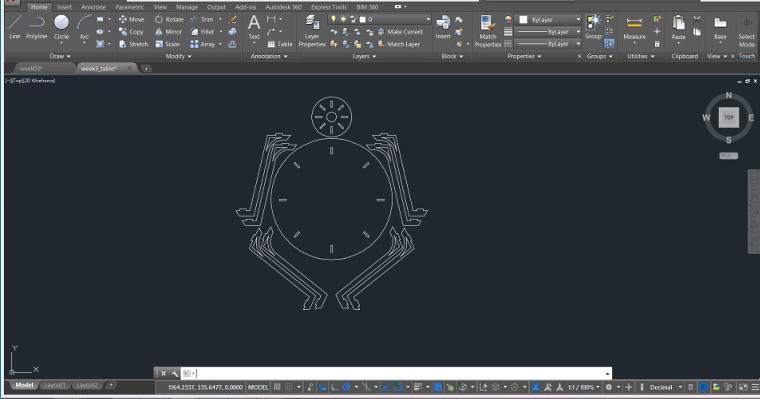Viewport: 760px width, 399px height.
Task: Toggle snap mode in status bar
Action: click(289, 387)
